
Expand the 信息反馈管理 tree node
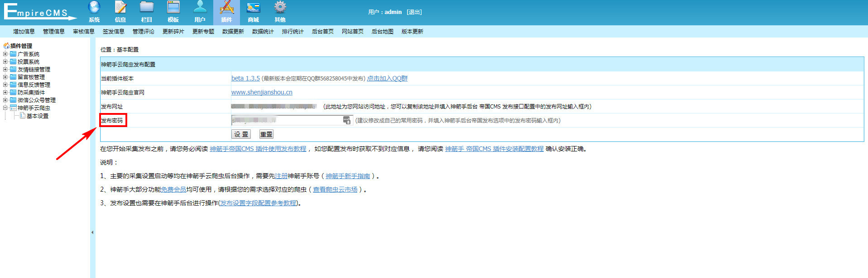pyautogui.click(x=5, y=85)
